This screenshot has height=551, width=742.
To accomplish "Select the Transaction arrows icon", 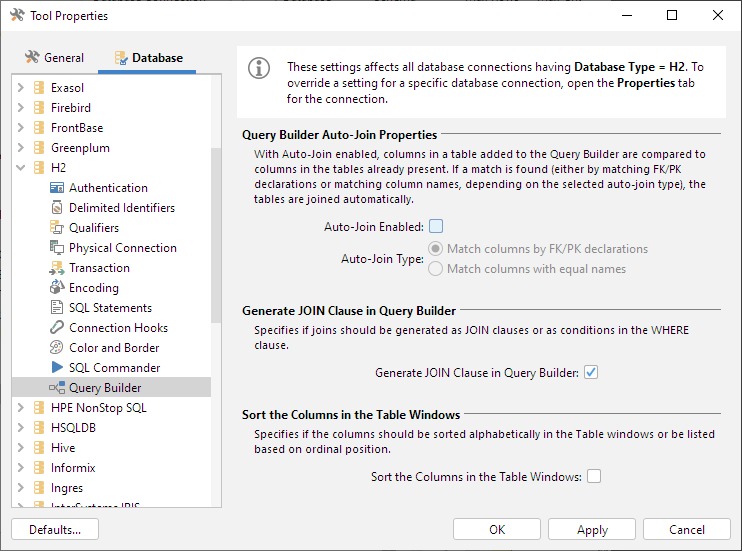I will click(x=57, y=268).
